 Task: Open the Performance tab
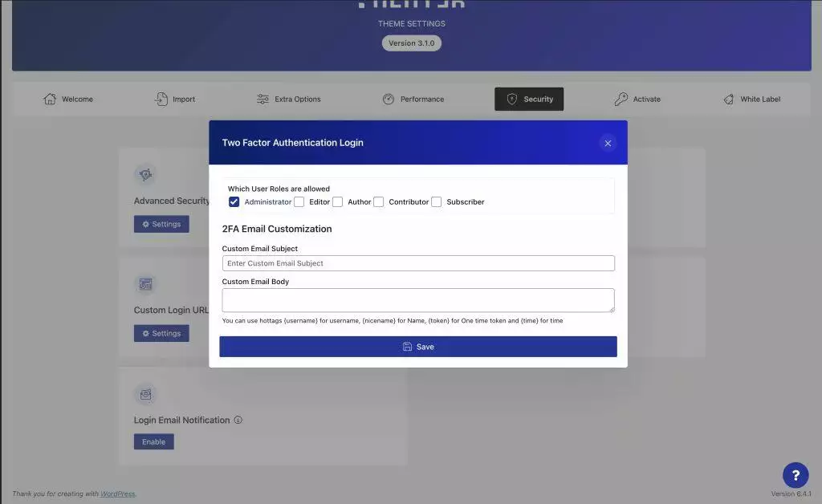click(x=413, y=100)
